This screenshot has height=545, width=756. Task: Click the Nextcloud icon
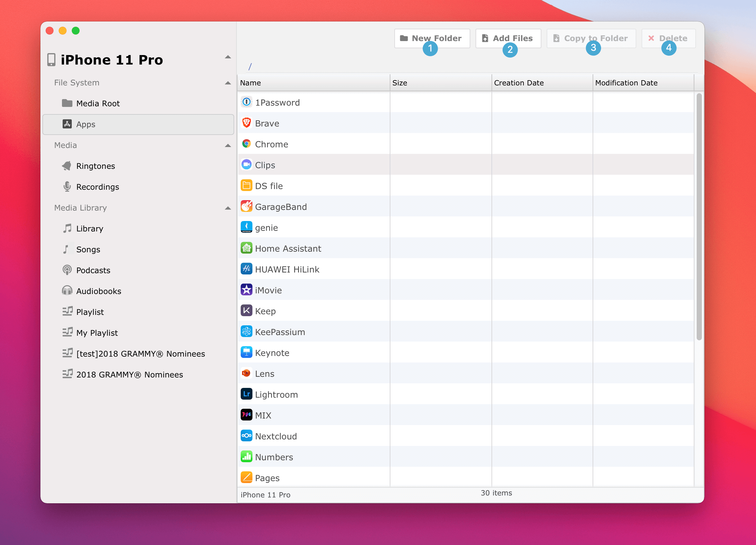click(246, 436)
